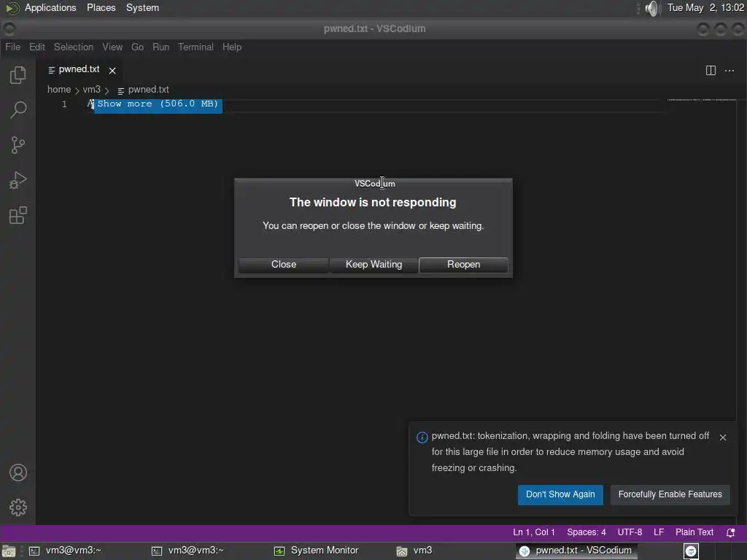Click home in the breadcrumb path
This screenshot has width=747, height=560.
pyautogui.click(x=59, y=90)
